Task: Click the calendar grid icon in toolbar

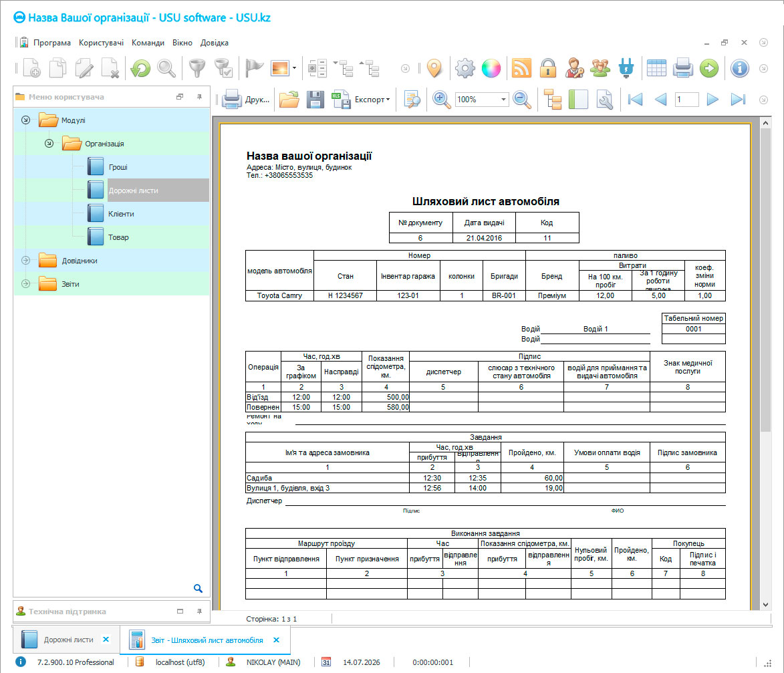Action: pos(656,68)
